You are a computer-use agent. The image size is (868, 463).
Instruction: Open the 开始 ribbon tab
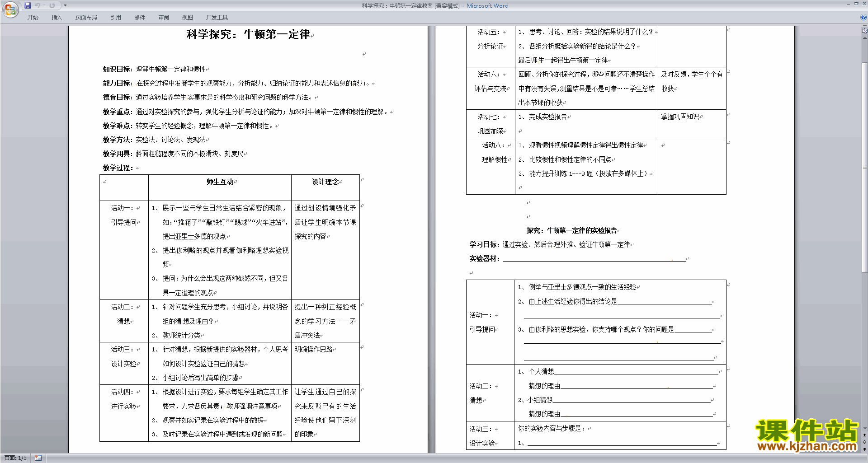(x=33, y=17)
